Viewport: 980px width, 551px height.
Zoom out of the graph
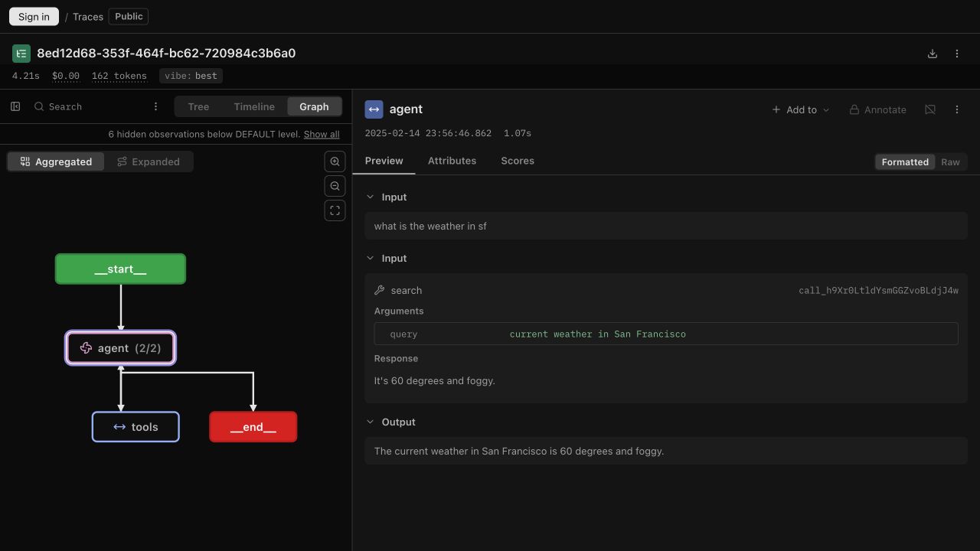click(335, 186)
